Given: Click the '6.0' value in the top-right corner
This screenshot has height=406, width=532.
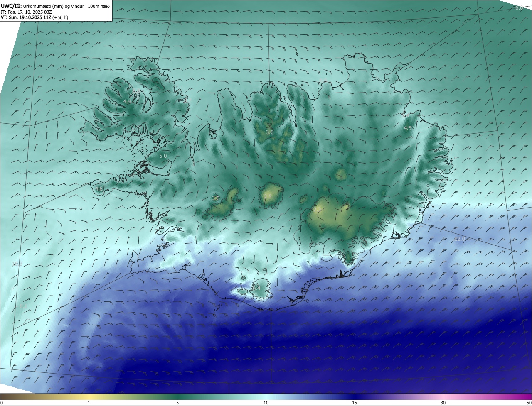Looking at the screenshot, I should (x=520, y=8).
